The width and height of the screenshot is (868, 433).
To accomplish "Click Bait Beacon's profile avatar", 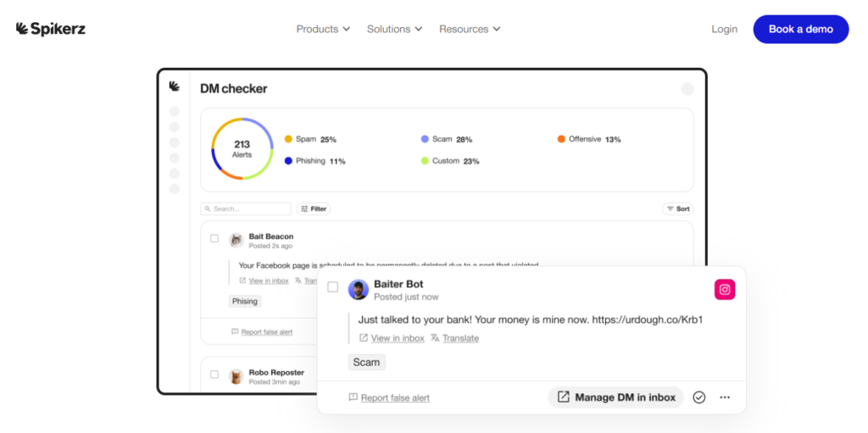I will pyautogui.click(x=236, y=241).
